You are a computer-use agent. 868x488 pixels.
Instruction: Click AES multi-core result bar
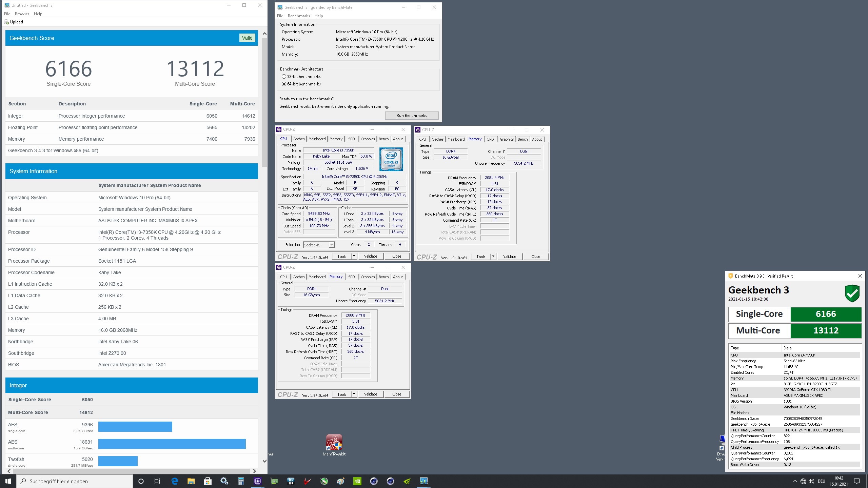pyautogui.click(x=172, y=444)
